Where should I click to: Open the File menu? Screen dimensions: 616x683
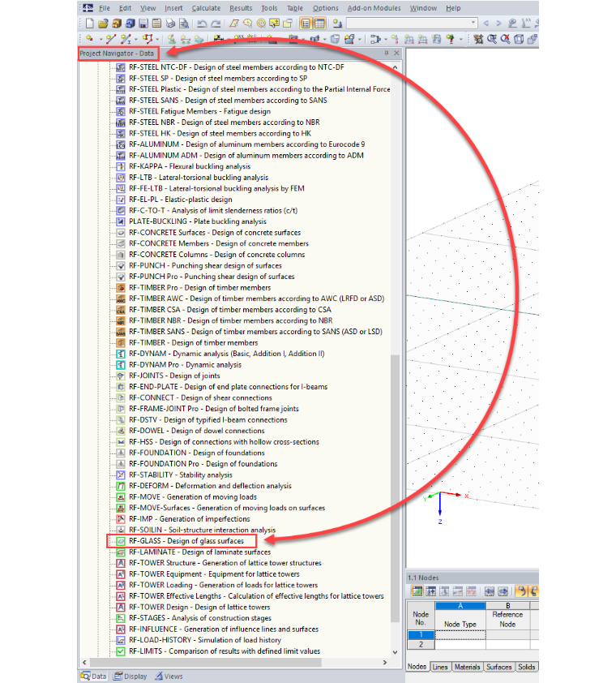tap(104, 8)
